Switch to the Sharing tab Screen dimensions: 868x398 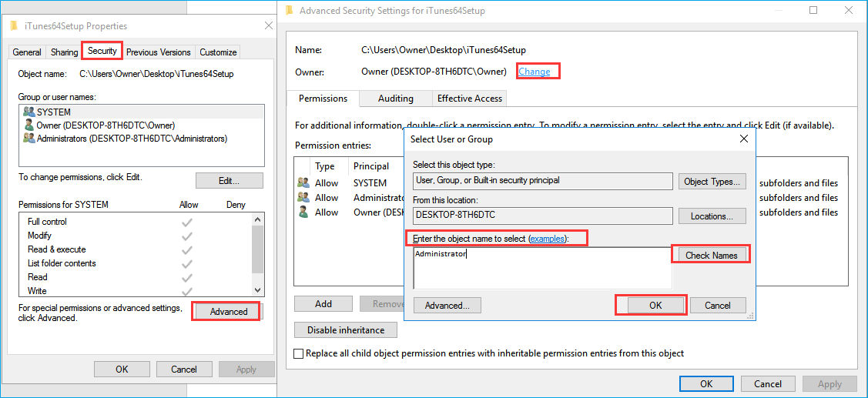64,52
